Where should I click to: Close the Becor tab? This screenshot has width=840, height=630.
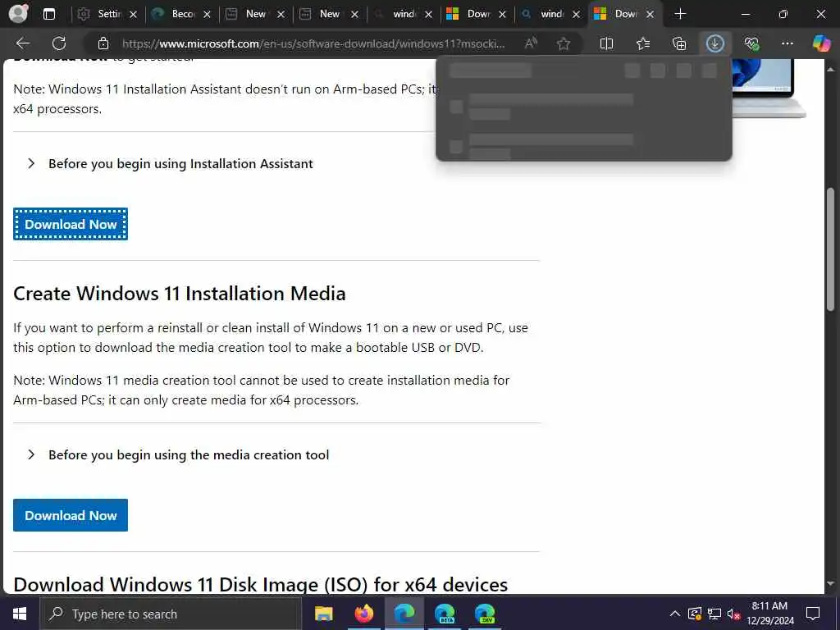pos(208,15)
